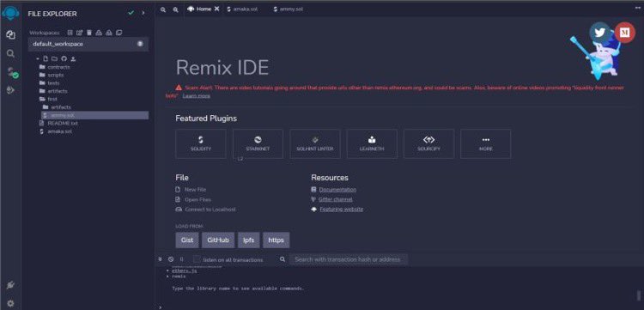Open the Twitter icon at top right
Screen dimensions: 644x310
600,32
